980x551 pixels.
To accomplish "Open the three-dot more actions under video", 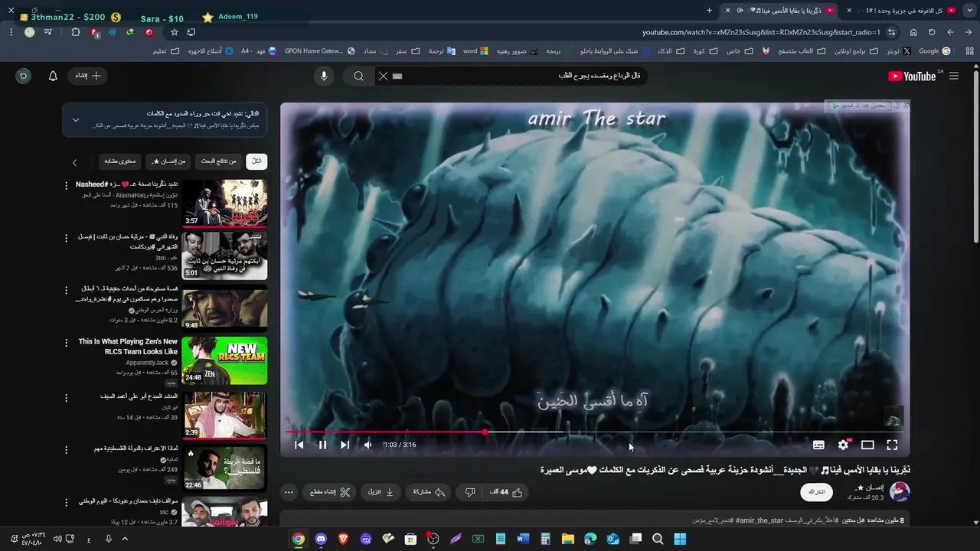I will coord(289,492).
